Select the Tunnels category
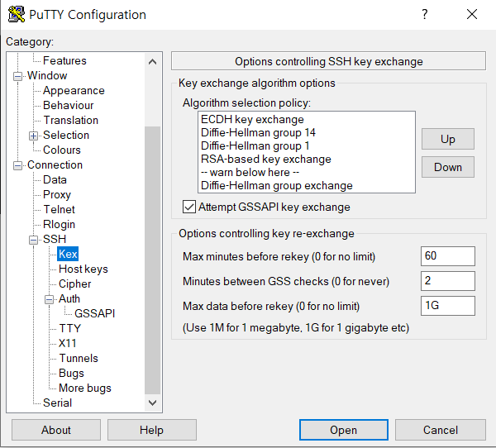 (x=79, y=358)
